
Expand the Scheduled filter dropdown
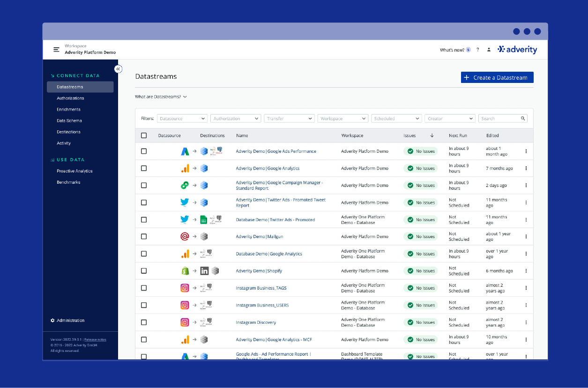(396, 118)
